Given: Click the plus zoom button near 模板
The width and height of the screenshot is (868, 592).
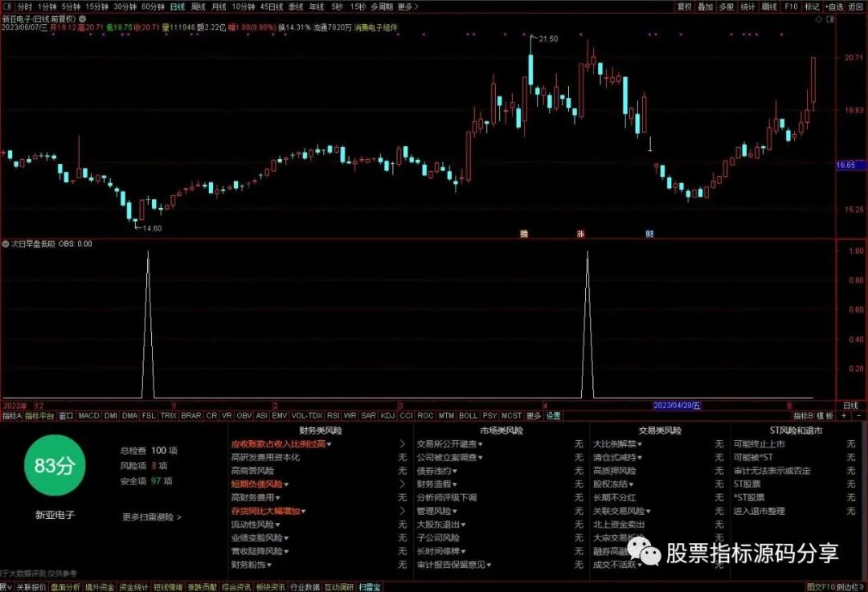Looking at the screenshot, I should point(844,415).
